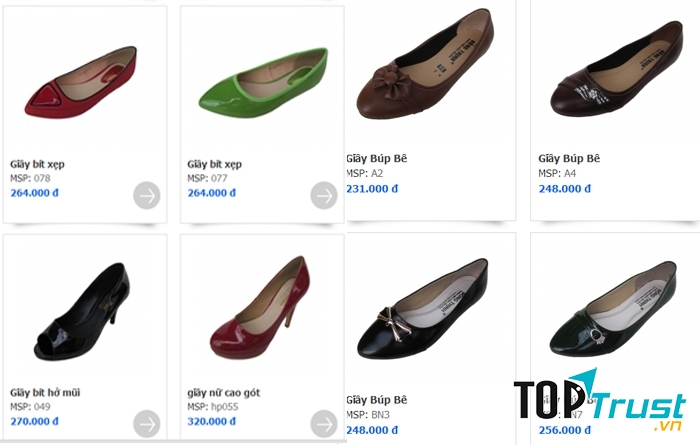Click the arrow button for product MSP 078

click(x=147, y=195)
